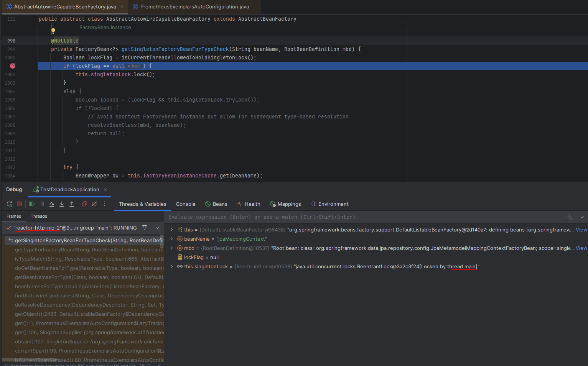Click the Debug tool window title
Viewport: 588px width, 366px height.
point(14,190)
